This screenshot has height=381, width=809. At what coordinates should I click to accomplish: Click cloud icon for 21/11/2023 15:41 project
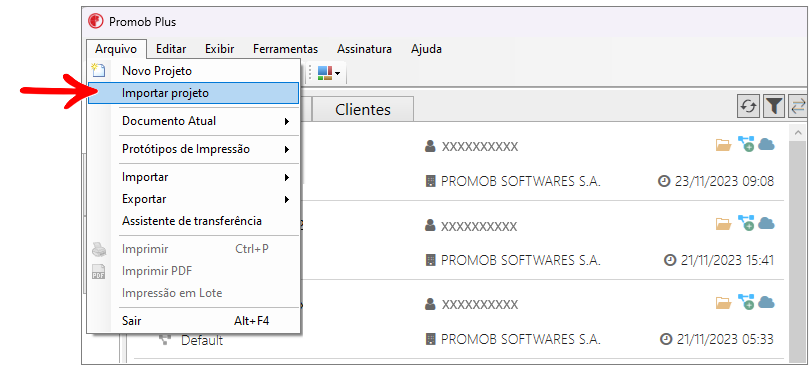(767, 224)
